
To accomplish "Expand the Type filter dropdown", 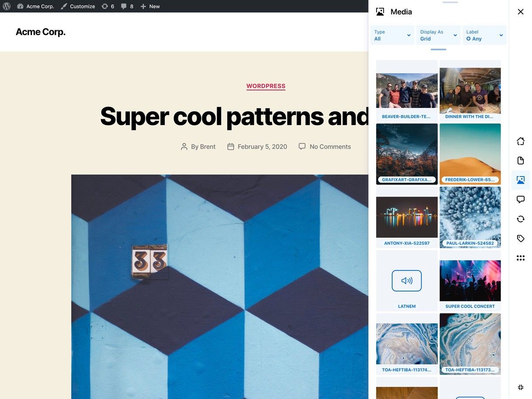I will tap(392, 35).
